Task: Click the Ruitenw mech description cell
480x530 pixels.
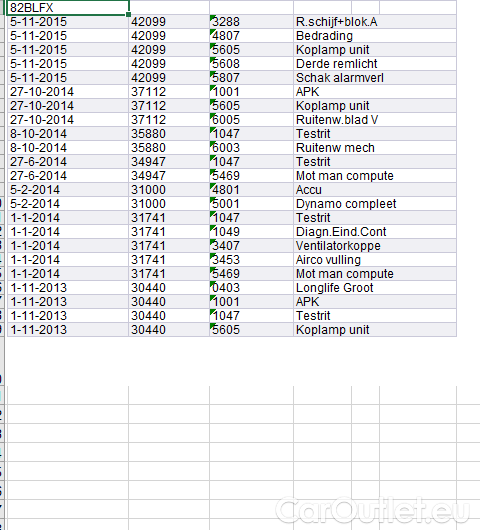Action: tap(375, 148)
